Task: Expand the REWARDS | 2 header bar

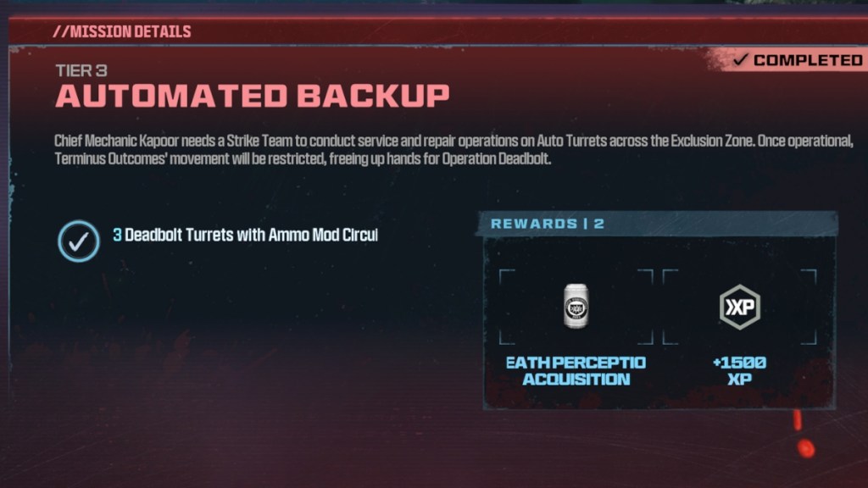Action: [658, 224]
